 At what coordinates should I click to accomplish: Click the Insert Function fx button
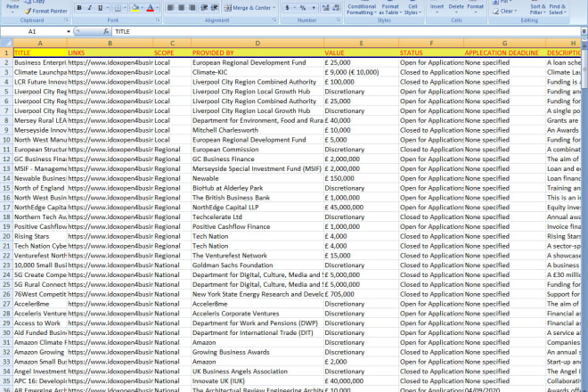pyautogui.click(x=106, y=31)
